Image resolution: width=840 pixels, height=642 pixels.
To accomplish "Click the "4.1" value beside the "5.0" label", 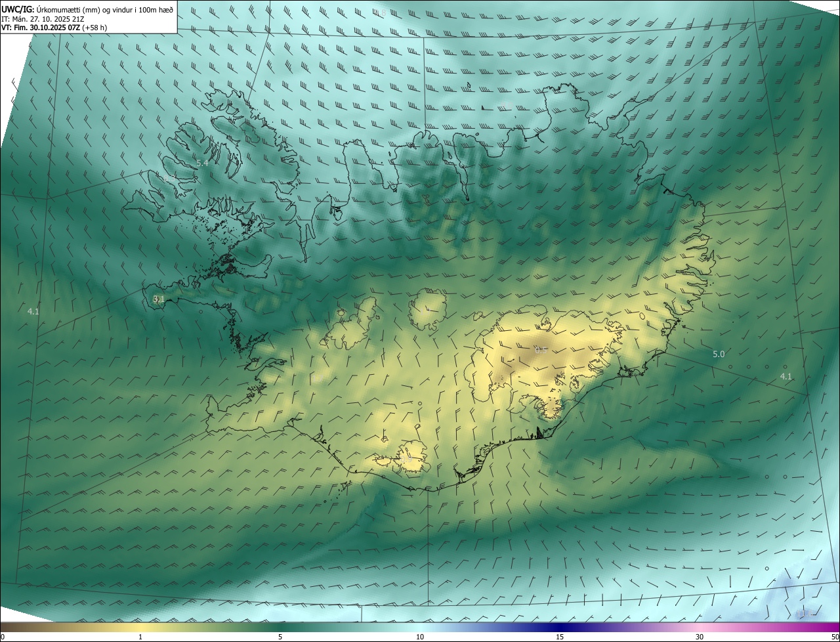I will tap(786, 377).
